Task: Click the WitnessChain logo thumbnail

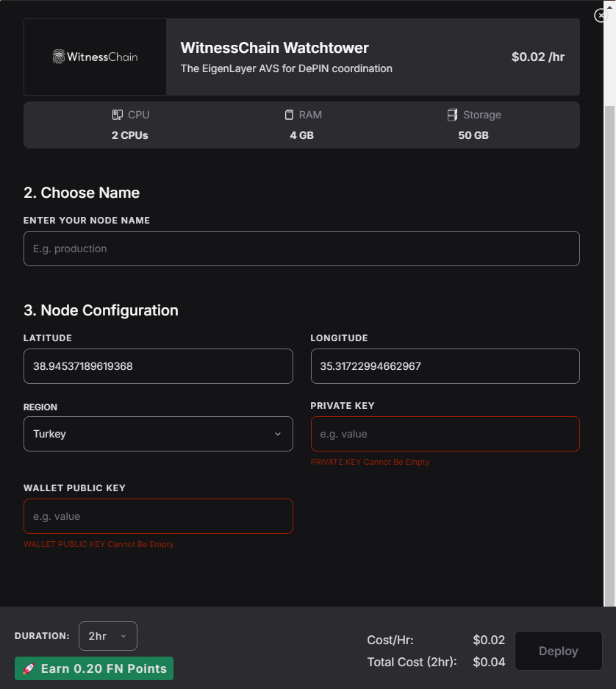Action: tap(95, 57)
